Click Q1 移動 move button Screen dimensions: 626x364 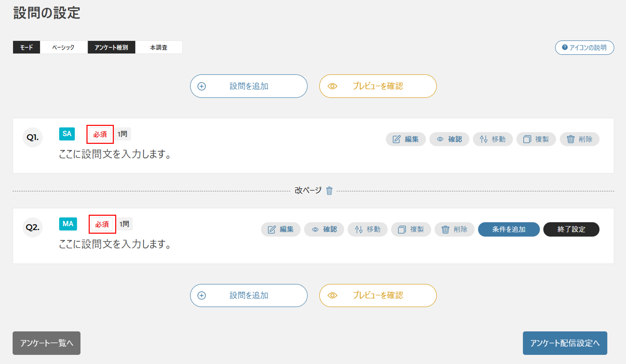coord(493,139)
